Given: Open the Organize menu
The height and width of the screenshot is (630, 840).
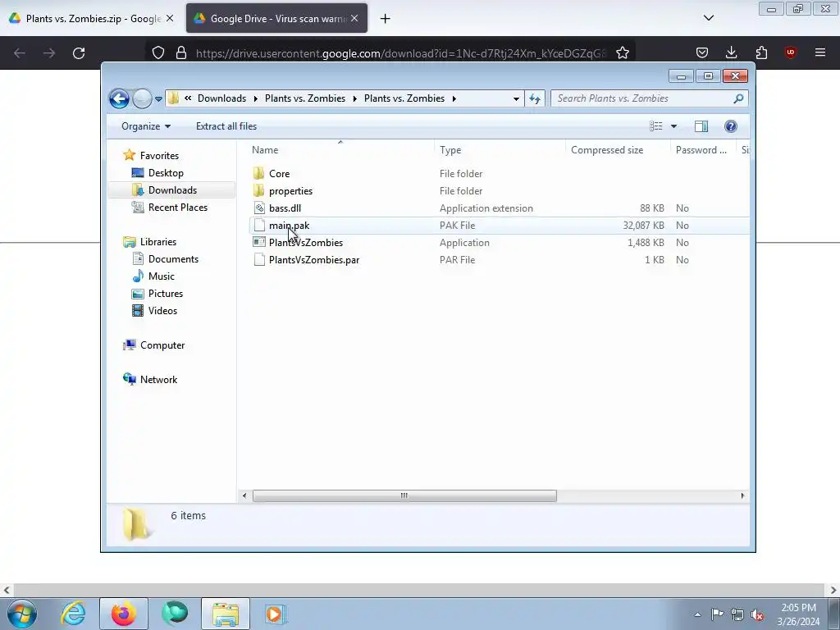Looking at the screenshot, I should [146, 126].
